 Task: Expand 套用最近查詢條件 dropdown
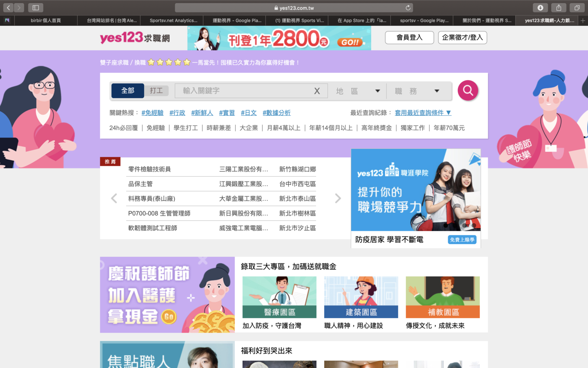coord(423,113)
